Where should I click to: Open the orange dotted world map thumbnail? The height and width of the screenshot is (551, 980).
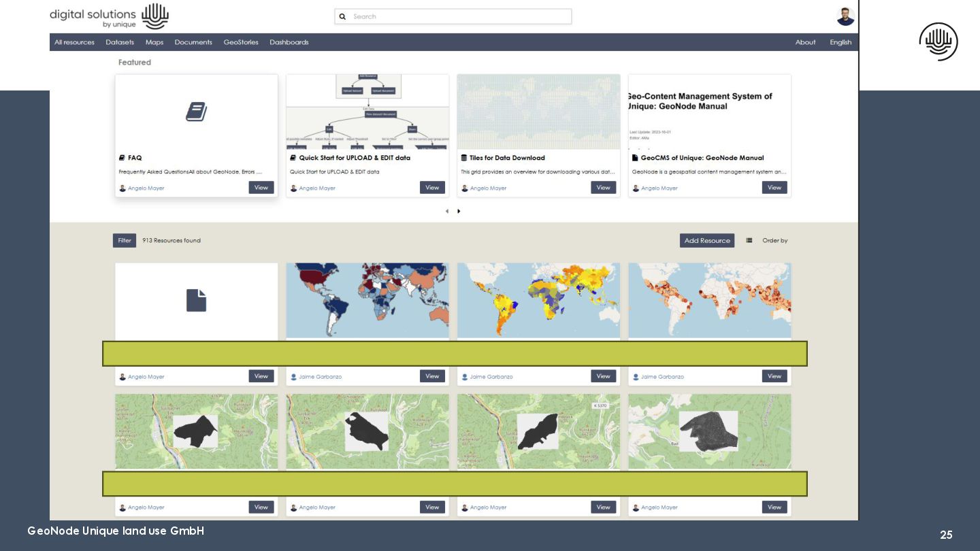(x=710, y=301)
